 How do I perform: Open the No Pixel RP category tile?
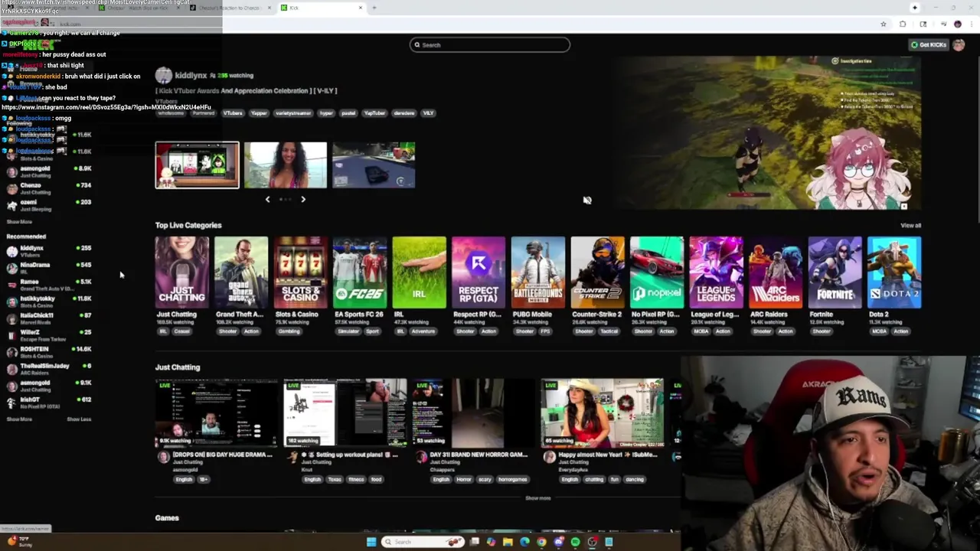656,273
